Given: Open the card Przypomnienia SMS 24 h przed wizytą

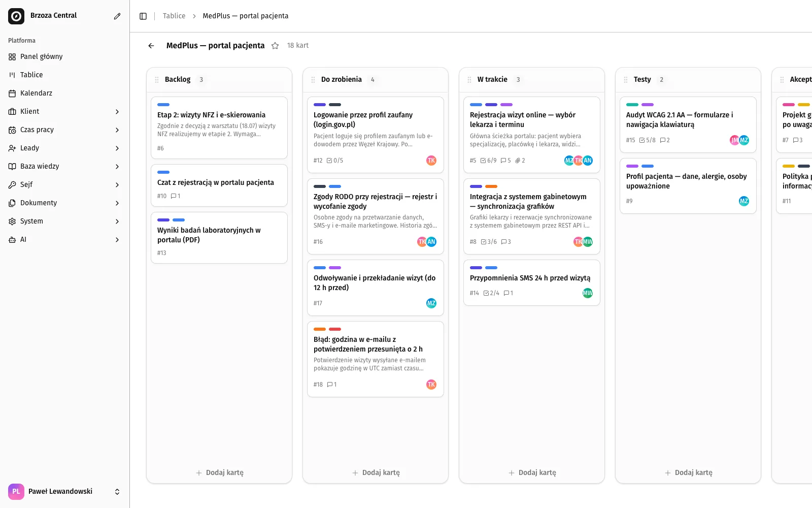Looking at the screenshot, I should pos(532,283).
